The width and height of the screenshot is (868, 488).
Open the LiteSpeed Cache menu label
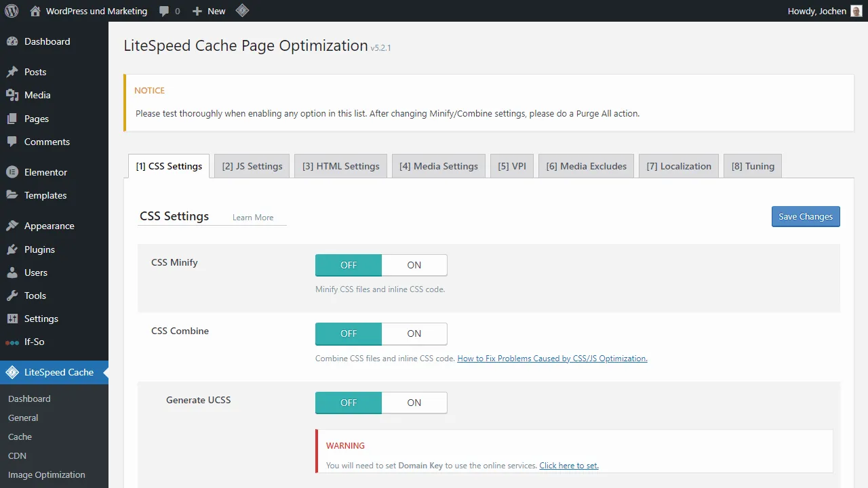(x=59, y=372)
